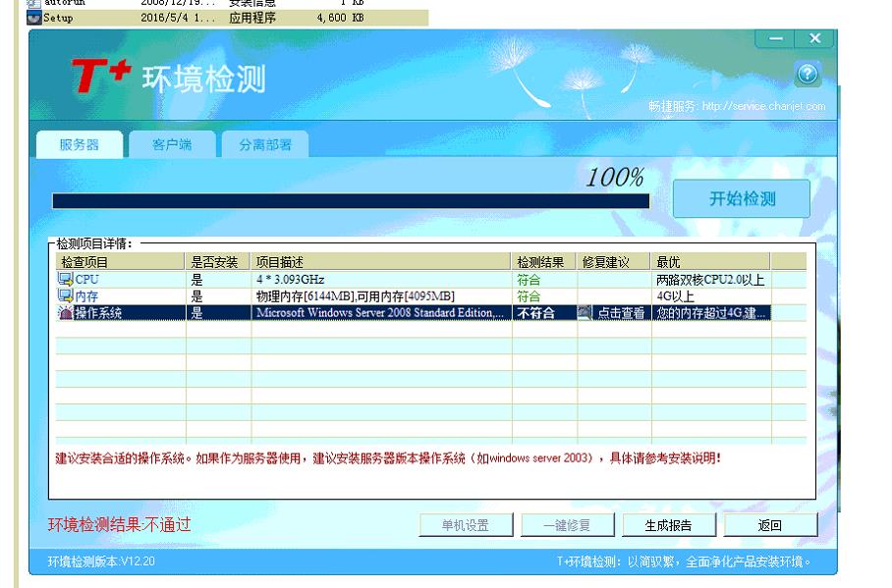The width and height of the screenshot is (892, 588).
Task: Switch to the 客户端 tab
Action: click(x=172, y=144)
